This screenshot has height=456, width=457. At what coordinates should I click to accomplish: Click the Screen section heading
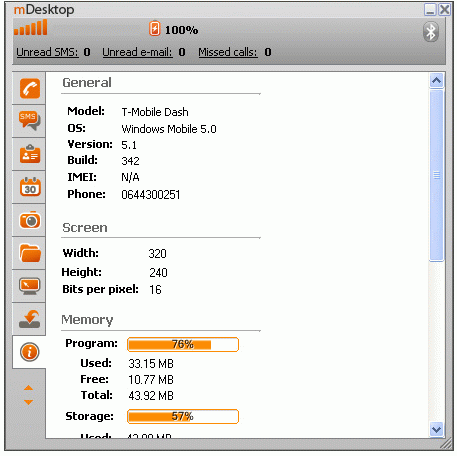click(x=85, y=228)
